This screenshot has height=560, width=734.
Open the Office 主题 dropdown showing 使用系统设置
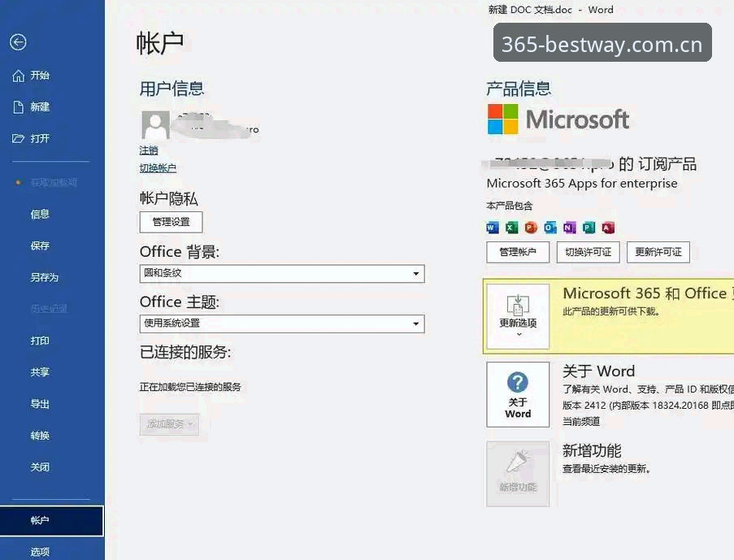(282, 323)
